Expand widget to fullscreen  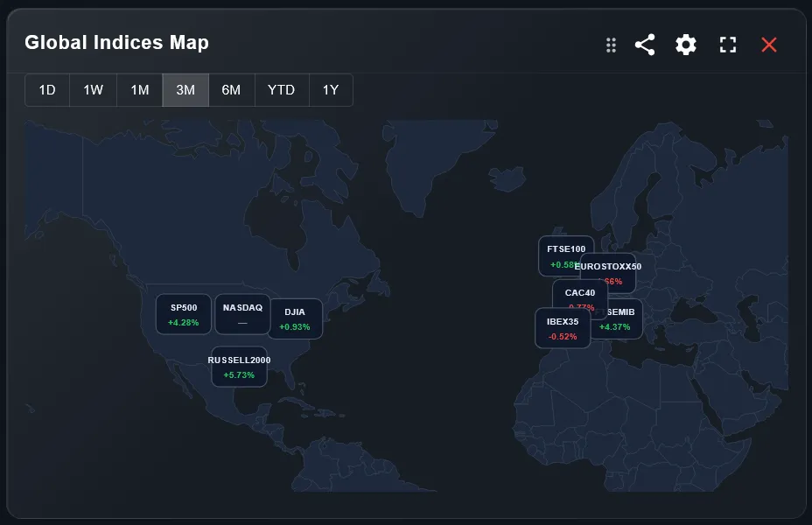728,45
